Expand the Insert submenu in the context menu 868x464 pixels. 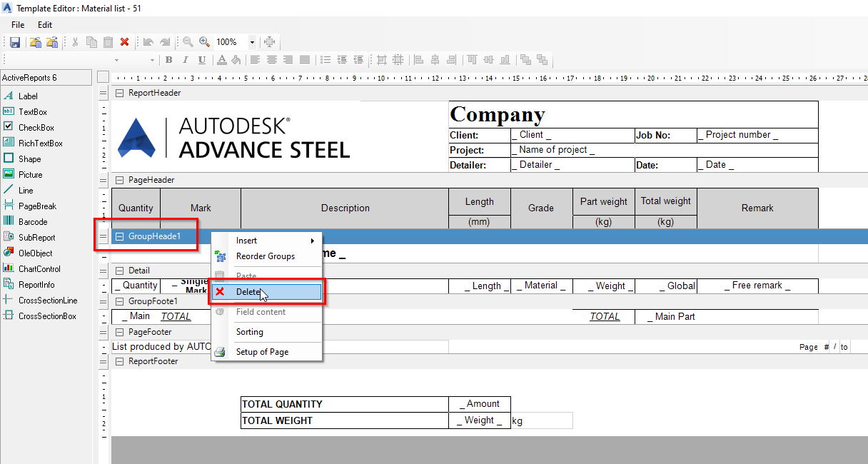(246, 241)
